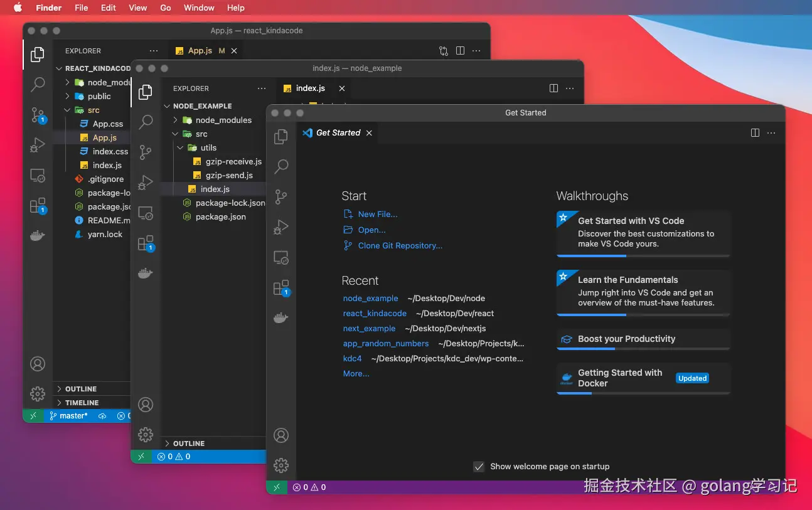Open the Go menu
Viewport: 812px width, 510px height.
coord(166,8)
